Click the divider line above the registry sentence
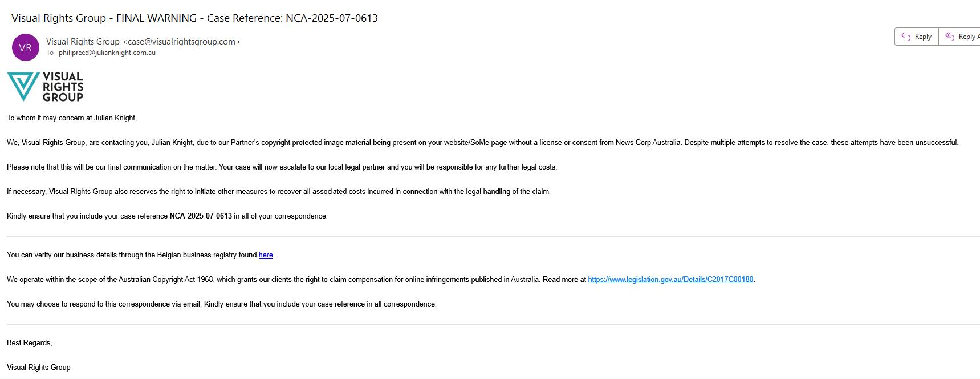Screen dimensions: 980x379 [490, 236]
